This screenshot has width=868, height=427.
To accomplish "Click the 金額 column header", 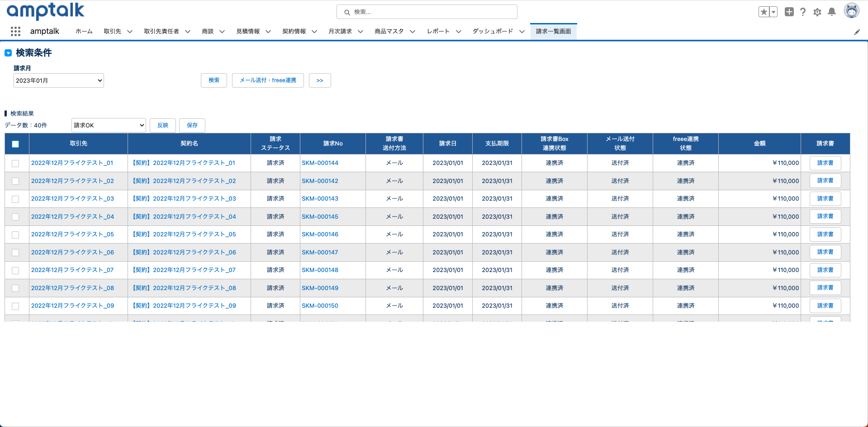I will 759,144.
